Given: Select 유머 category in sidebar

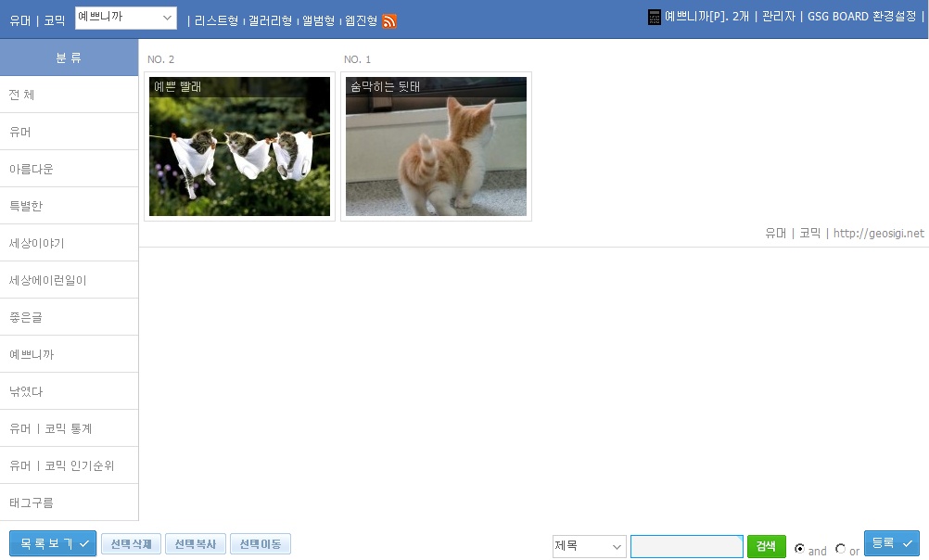Looking at the screenshot, I should coord(69,132).
